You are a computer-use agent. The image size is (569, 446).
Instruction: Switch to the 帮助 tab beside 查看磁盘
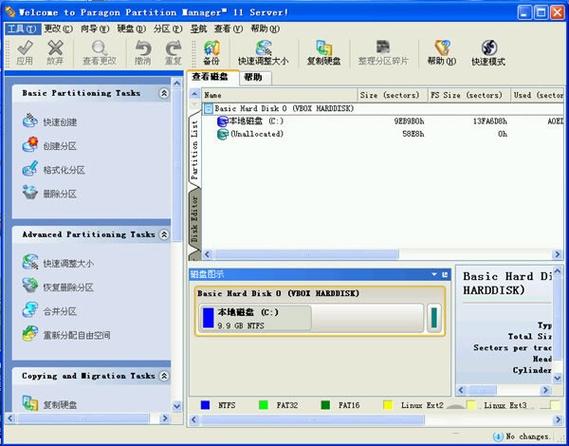click(254, 77)
